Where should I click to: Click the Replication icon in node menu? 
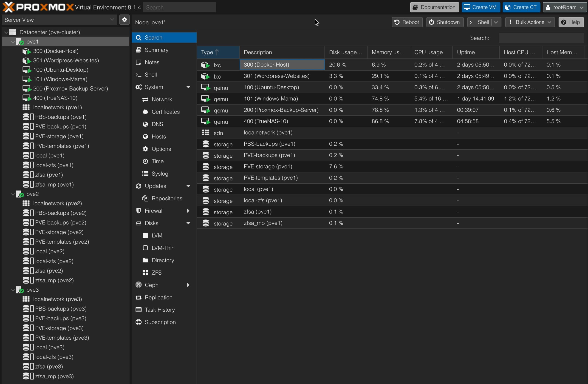point(139,297)
